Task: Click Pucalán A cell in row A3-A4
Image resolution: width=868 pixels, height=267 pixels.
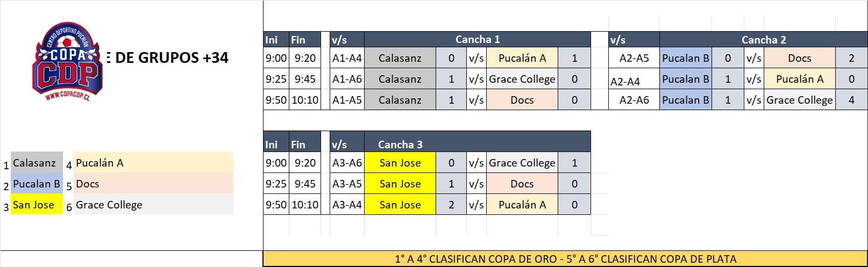Action: (522, 205)
